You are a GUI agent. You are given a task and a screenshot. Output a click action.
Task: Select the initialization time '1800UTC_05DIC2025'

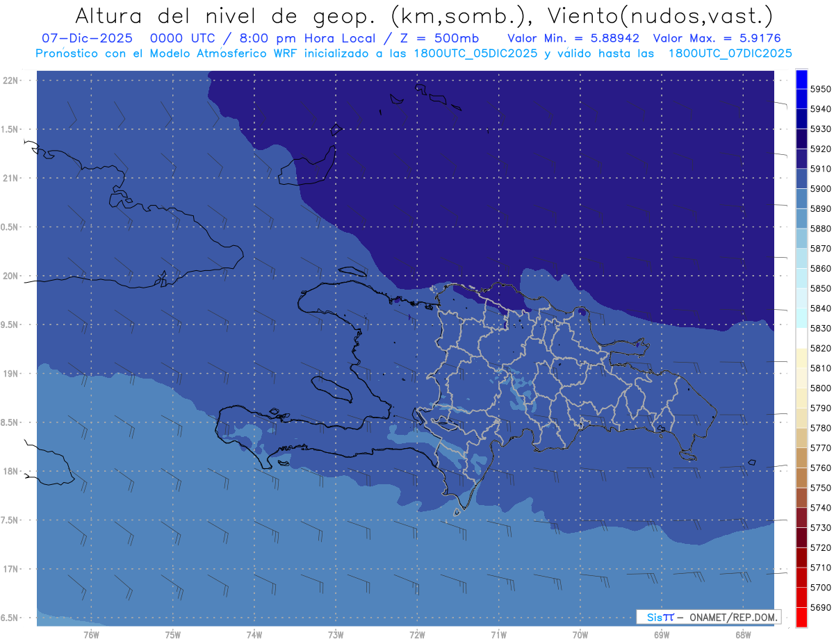475,53
